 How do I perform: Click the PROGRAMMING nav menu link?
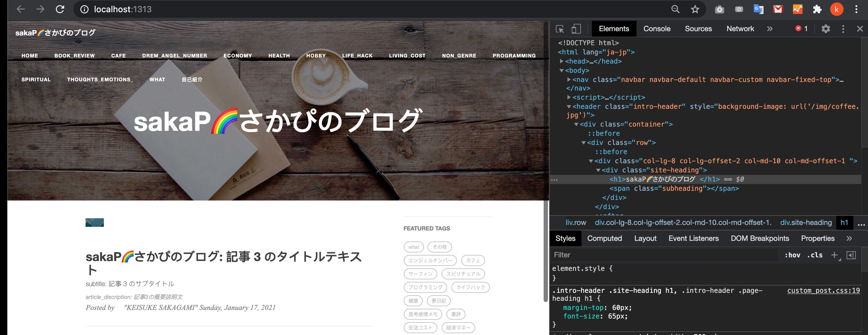514,56
